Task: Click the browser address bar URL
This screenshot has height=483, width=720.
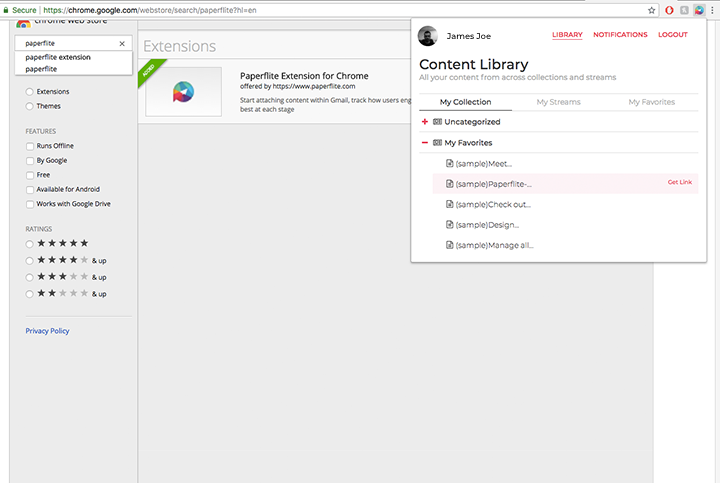Action: (150, 10)
